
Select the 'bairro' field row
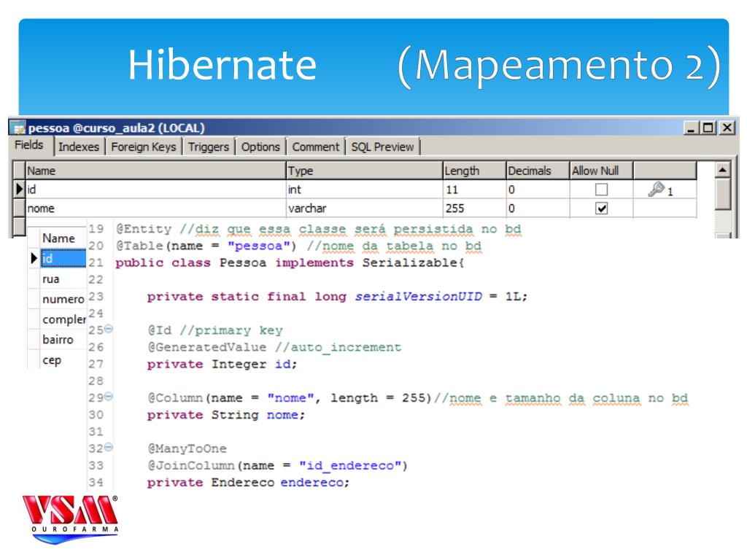point(63,340)
